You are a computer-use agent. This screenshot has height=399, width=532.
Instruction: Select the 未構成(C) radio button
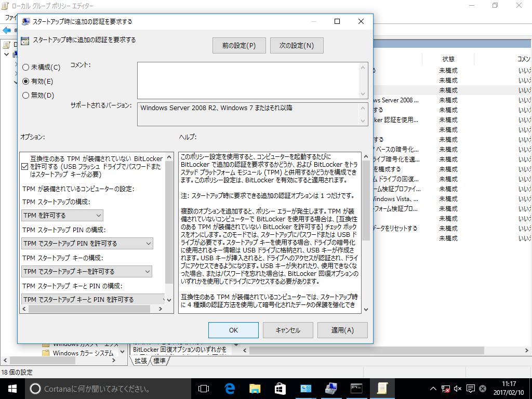(x=25, y=68)
